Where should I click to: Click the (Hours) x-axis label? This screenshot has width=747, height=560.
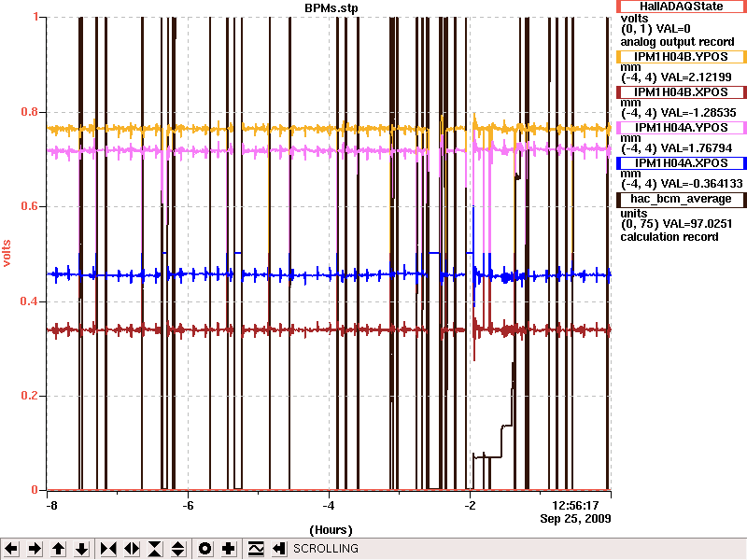(331, 530)
